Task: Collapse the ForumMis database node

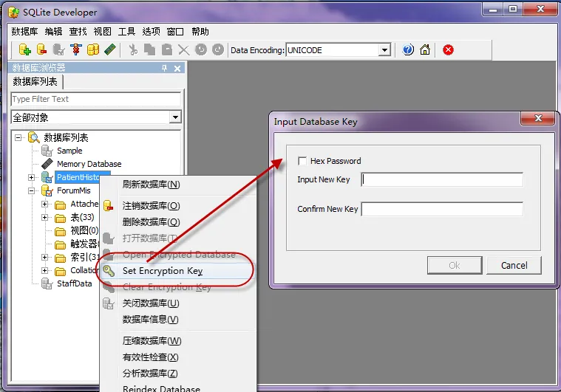Action: [x=32, y=190]
